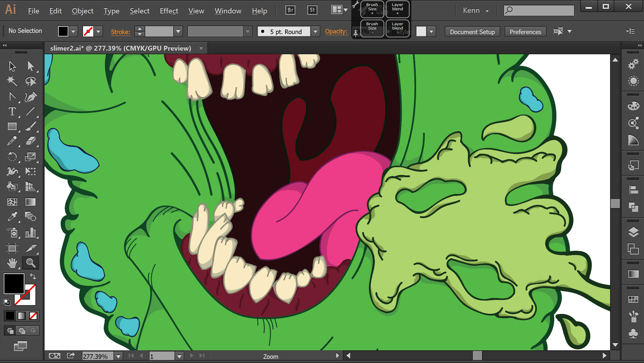Viewport: 644px width, 363px height.
Task: Click the Preferences button
Action: coord(526,32)
